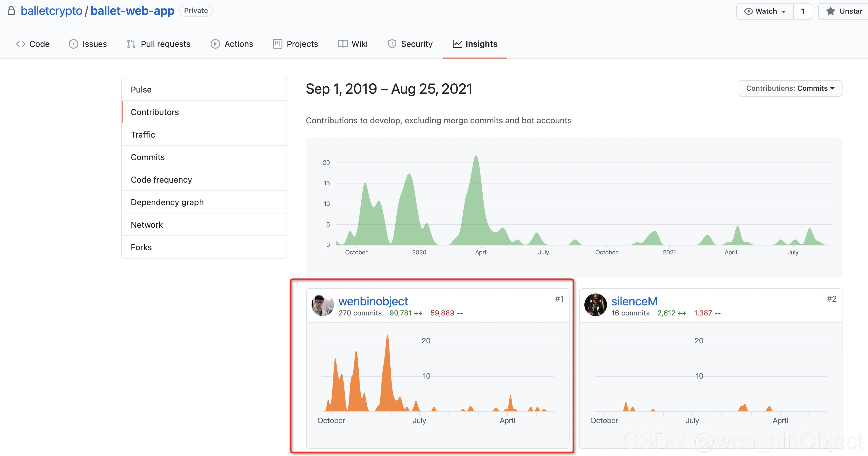This screenshot has height=456, width=868.
Task: Open Dependency graph in the sidebar
Action: [204, 203]
